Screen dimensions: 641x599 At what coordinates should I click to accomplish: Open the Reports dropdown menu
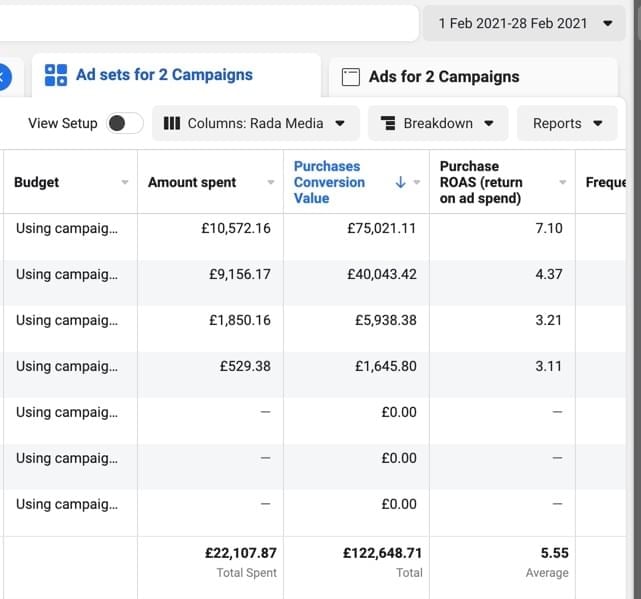[568, 123]
